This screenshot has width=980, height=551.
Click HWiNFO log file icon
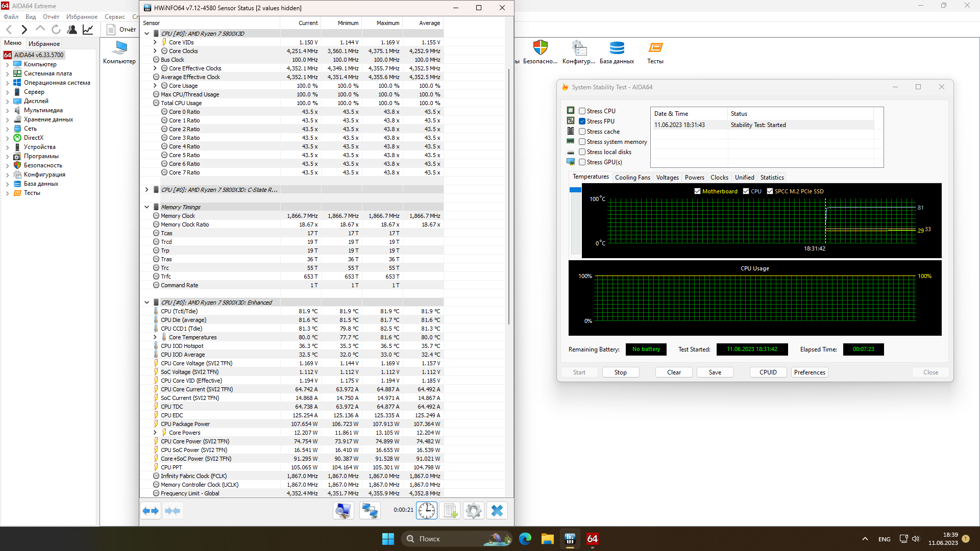tap(450, 510)
